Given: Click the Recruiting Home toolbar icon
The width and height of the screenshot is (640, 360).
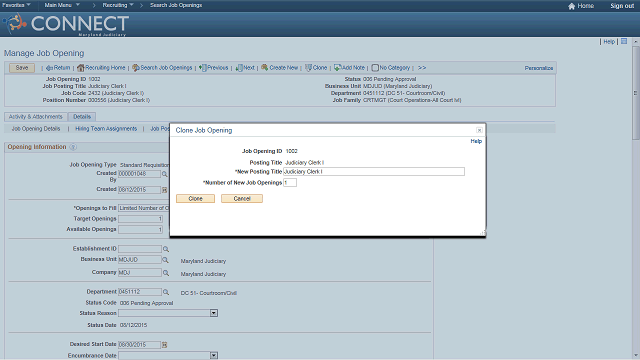Looking at the screenshot, I should click(80, 68).
